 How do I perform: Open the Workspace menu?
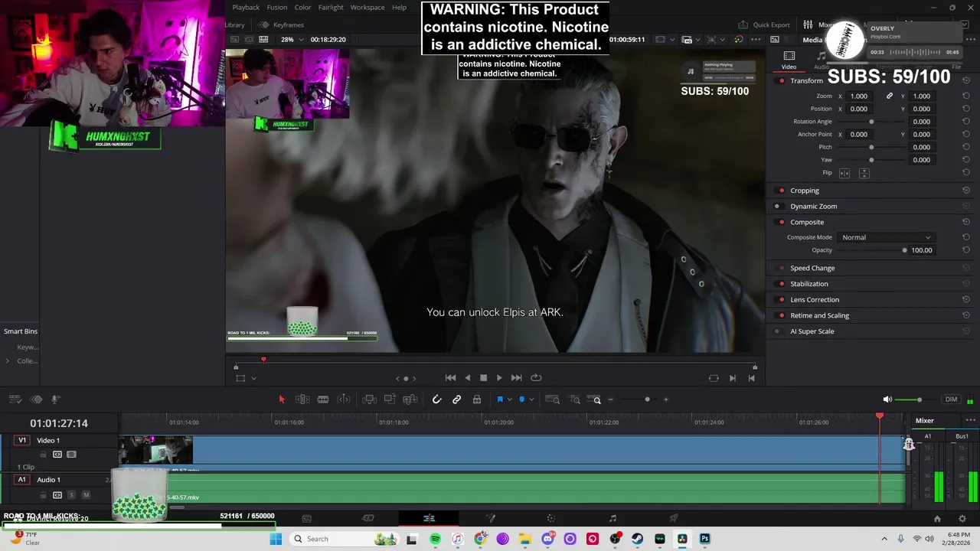(367, 8)
